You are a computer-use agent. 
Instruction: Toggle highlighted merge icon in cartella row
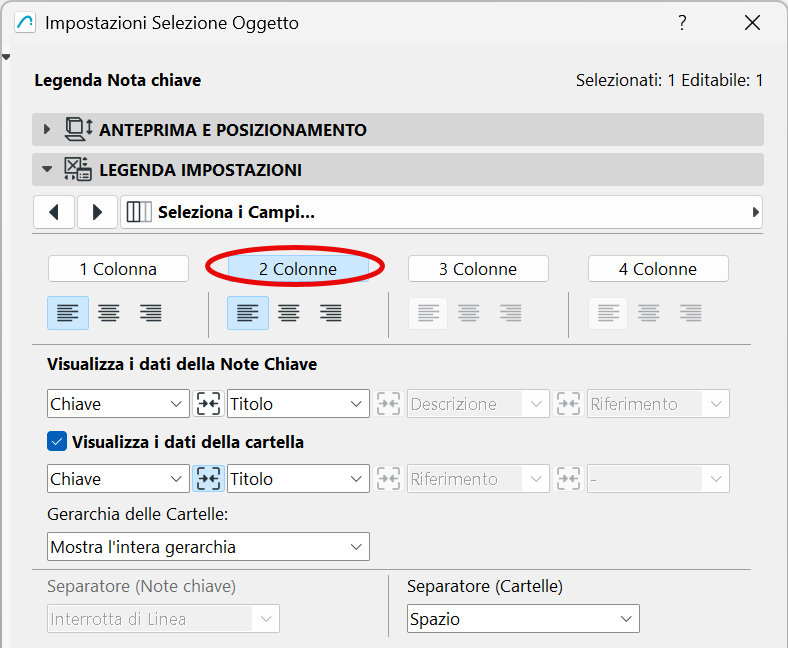(x=208, y=479)
